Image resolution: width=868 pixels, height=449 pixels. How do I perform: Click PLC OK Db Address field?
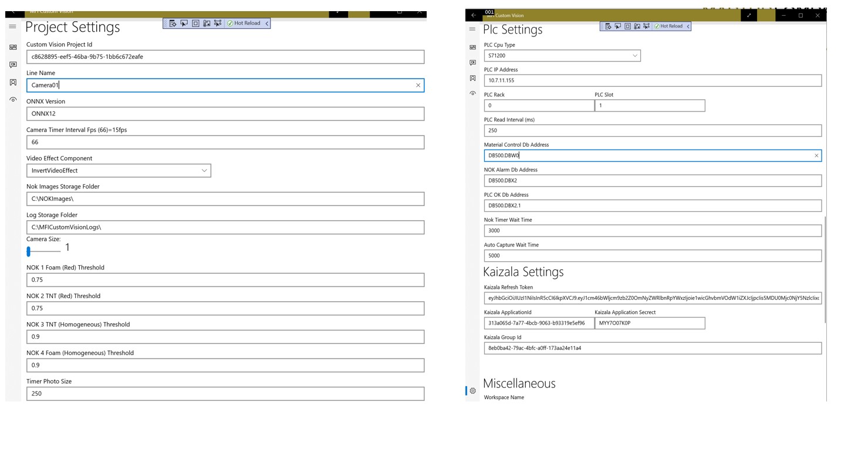pyautogui.click(x=653, y=205)
